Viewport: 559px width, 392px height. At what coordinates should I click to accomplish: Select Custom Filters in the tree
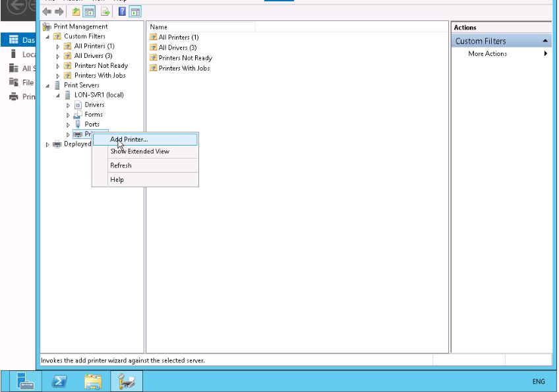point(84,36)
